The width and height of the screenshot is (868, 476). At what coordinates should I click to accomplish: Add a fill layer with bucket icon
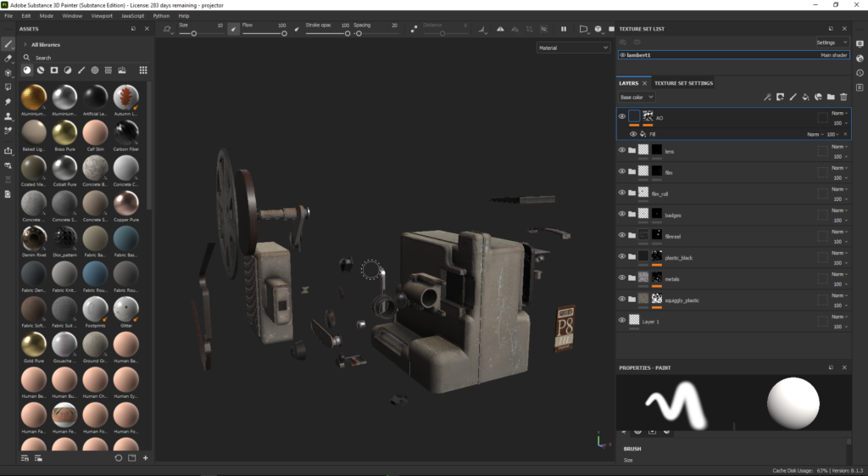[806, 98]
